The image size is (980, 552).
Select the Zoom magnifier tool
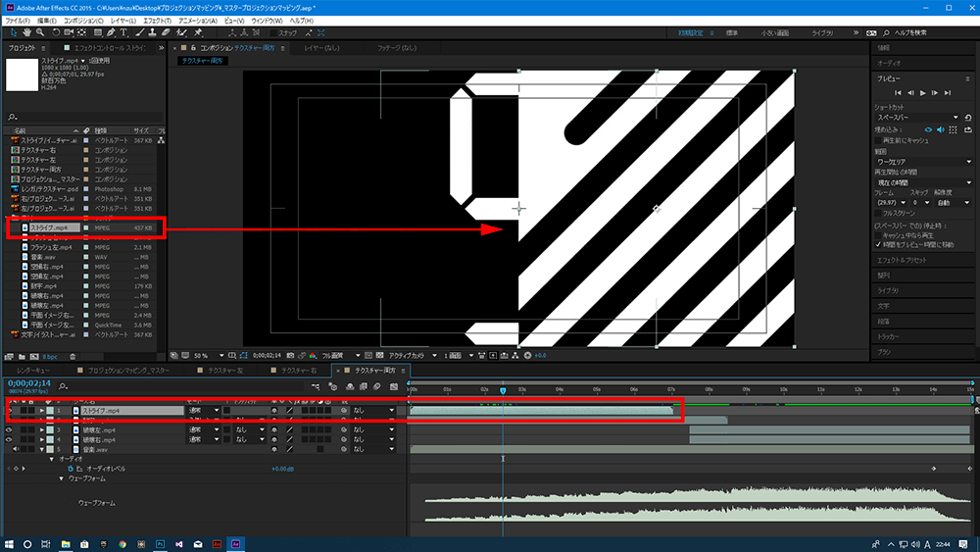pyautogui.click(x=39, y=32)
